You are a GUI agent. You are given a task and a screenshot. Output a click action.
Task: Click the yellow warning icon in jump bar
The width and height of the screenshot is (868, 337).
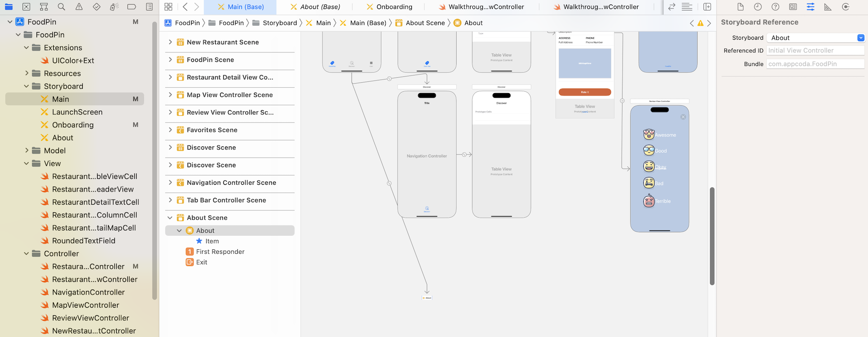coord(700,23)
